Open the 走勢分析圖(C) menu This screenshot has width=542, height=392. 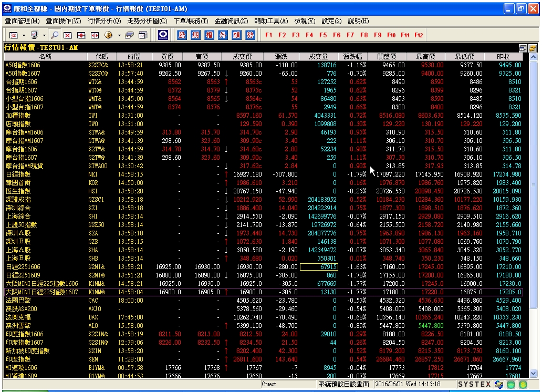(147, 21)
